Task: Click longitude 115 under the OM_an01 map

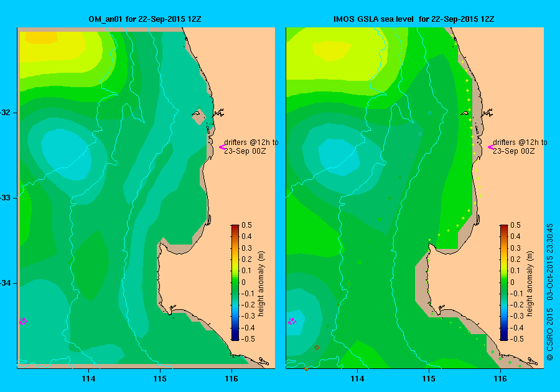Action: tap(160, 379)
